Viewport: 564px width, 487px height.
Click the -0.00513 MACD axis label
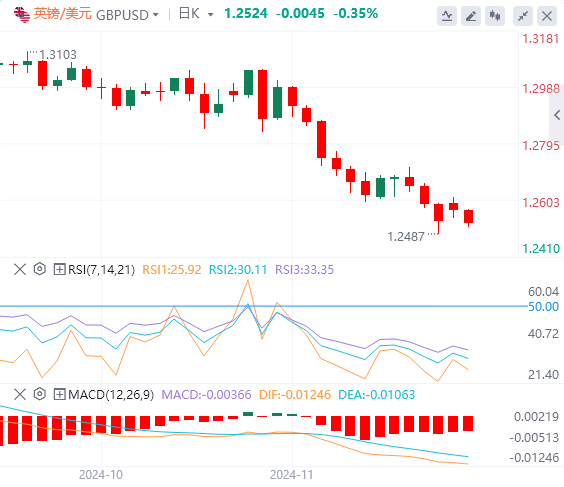click(534, 438)
